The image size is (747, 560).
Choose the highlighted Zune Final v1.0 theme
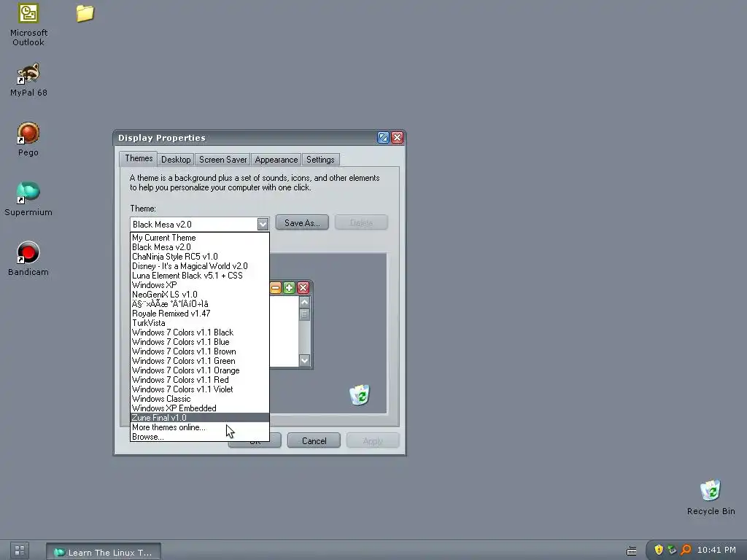[200, 418]
